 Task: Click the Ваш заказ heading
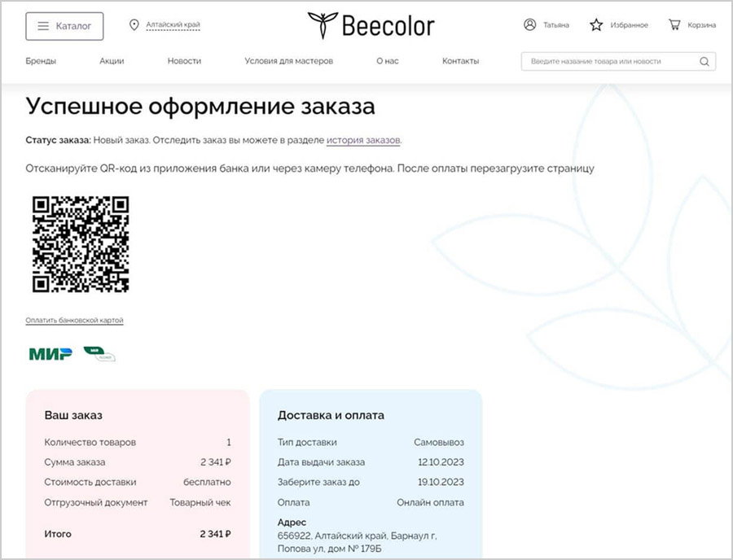coord(73,415)
